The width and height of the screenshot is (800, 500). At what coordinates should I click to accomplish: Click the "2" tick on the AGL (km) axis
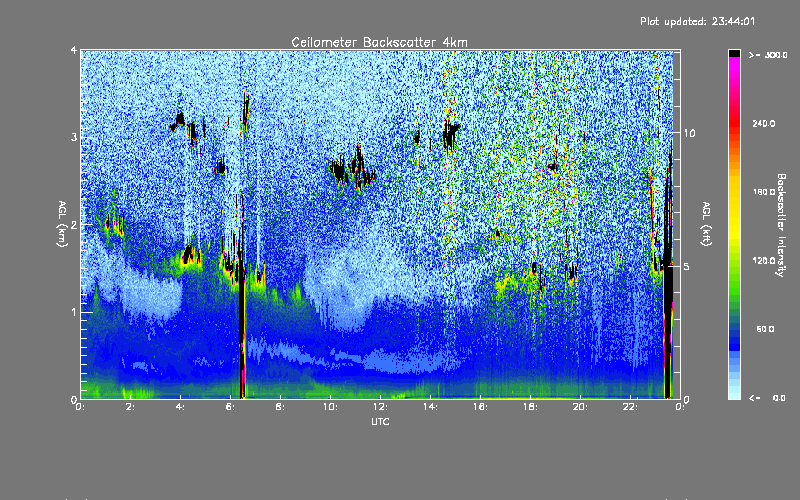point(74,224)
